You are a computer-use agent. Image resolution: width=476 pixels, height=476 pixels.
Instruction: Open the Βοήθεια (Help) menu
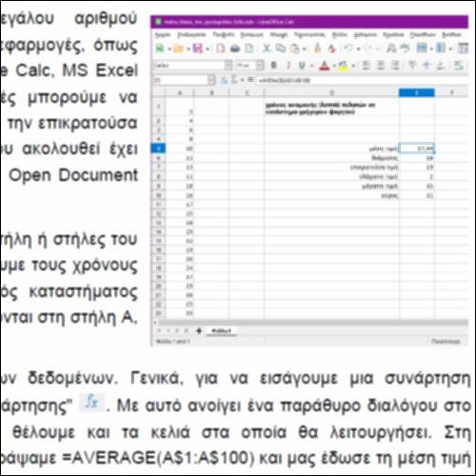point(451,34)
